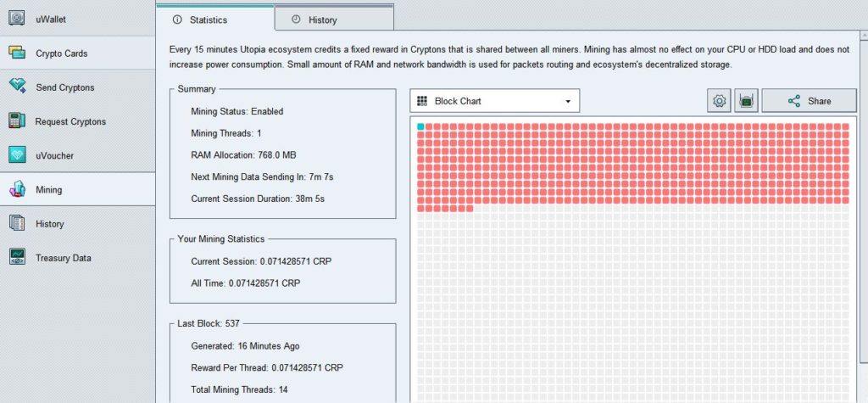Click Current Session Duration: 38m 5s
868x403 pixels.
click(x=258, y=199)
